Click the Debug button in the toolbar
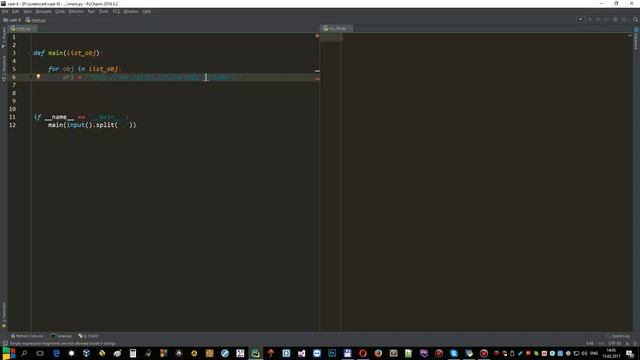 [x=598, y=20]
